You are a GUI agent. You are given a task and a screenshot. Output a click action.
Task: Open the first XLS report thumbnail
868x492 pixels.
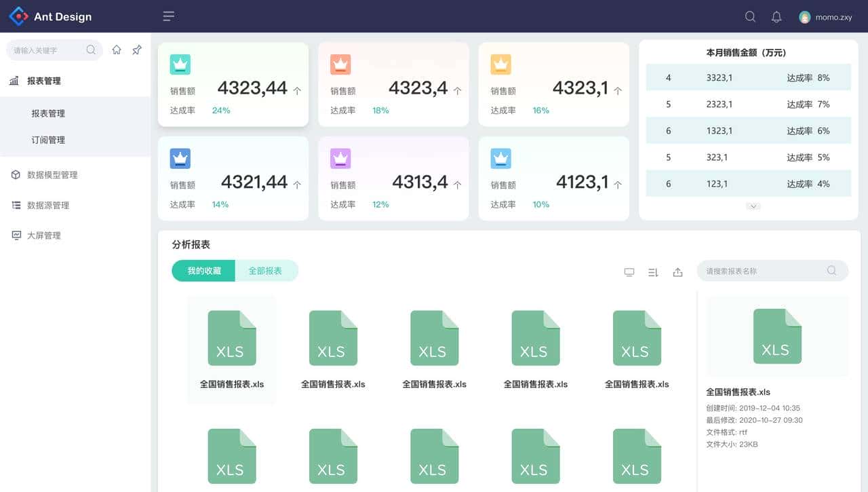click(232, 337)
